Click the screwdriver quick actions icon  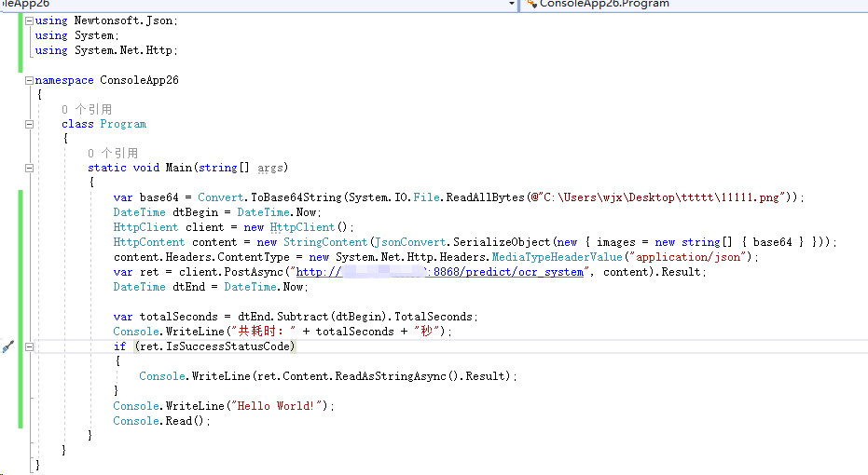pos(8,346)
